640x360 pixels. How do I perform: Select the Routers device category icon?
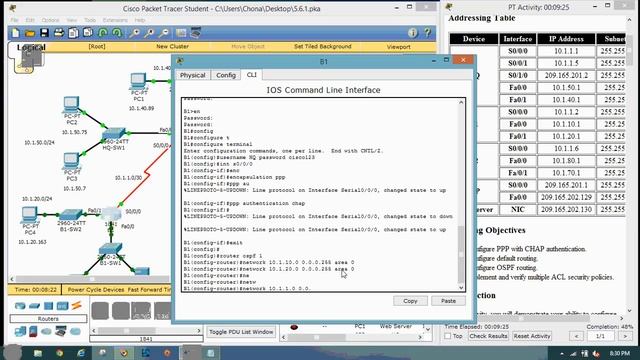(x=20, y=306)
